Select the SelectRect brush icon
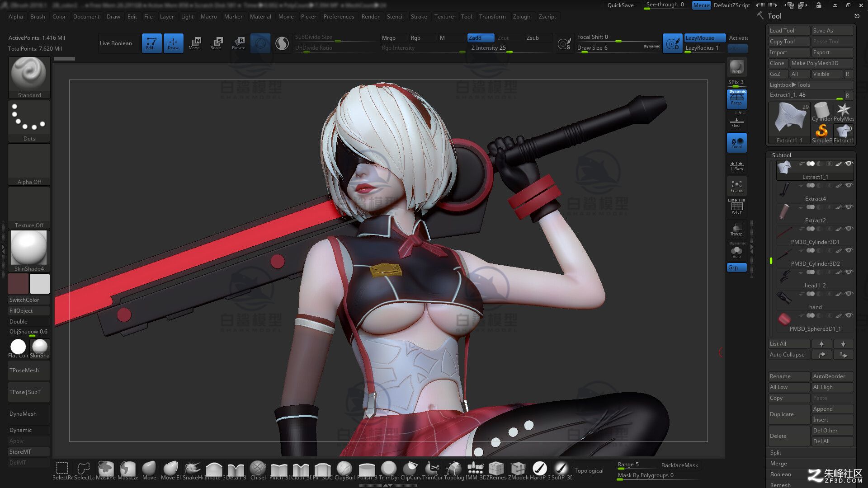The width and height of the screenshot is (868, 488). coord(62,470)
